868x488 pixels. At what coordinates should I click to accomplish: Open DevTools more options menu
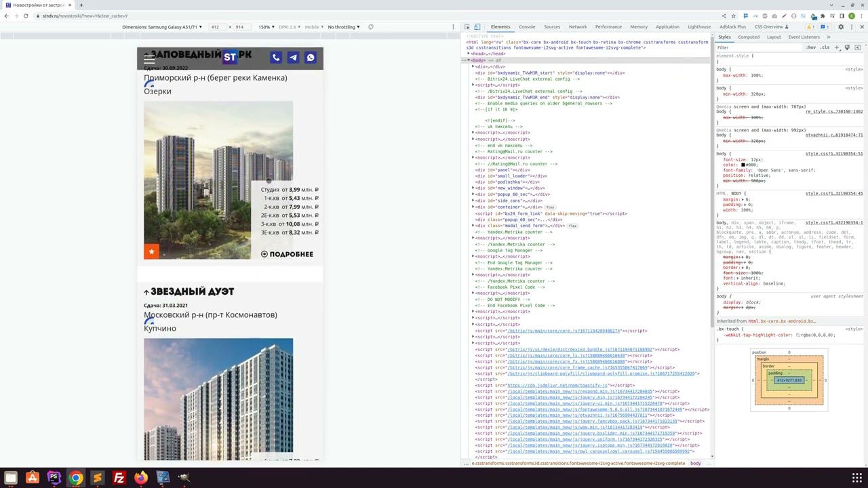click(x=852, y=27)
